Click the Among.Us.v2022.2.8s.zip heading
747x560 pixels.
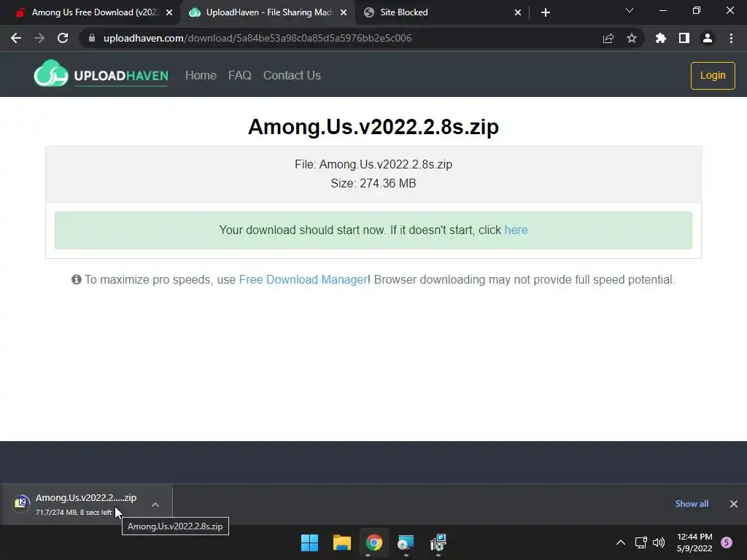(373, 127)
